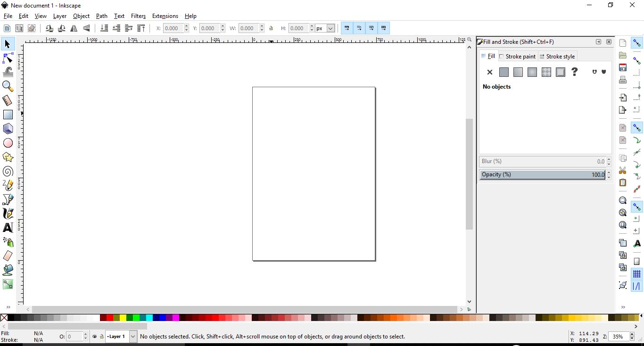Select the 3D box tool

tap(8, 128)
